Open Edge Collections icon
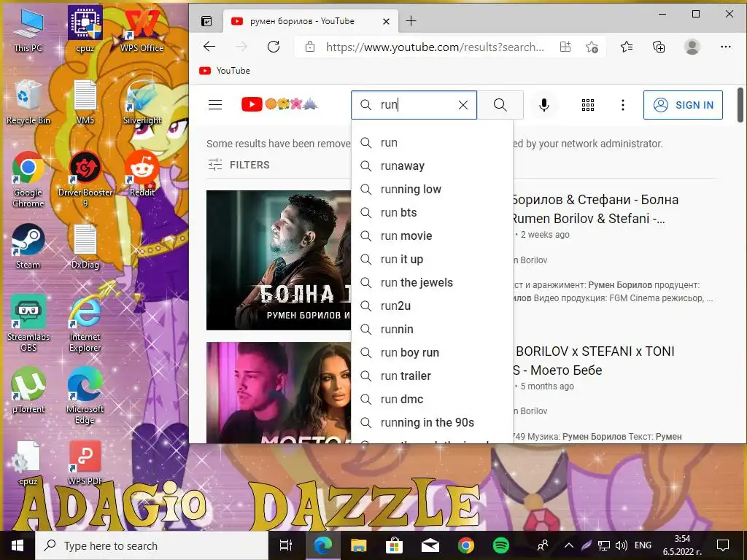Viewport: 747px width, 560px height. coord(659,47)
